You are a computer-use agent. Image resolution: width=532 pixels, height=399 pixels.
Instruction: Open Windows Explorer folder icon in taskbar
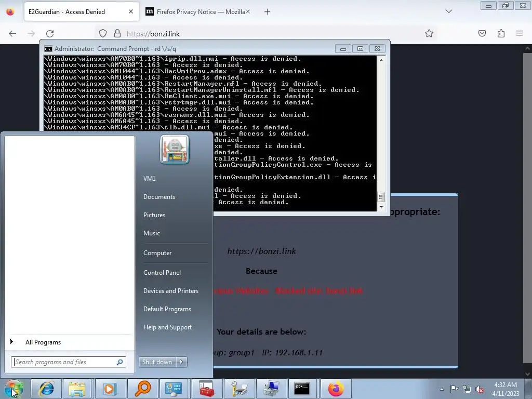coord(77,389)
